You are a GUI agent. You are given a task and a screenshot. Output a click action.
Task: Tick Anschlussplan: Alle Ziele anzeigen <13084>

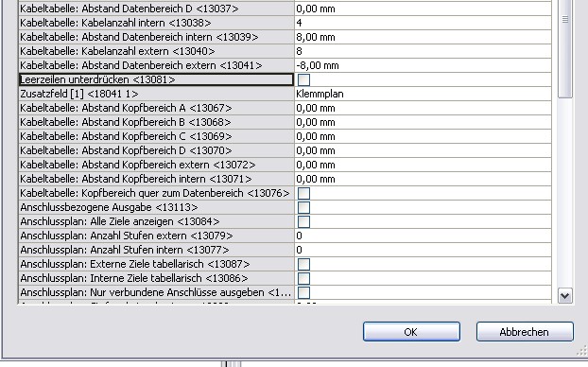point(303,221)
